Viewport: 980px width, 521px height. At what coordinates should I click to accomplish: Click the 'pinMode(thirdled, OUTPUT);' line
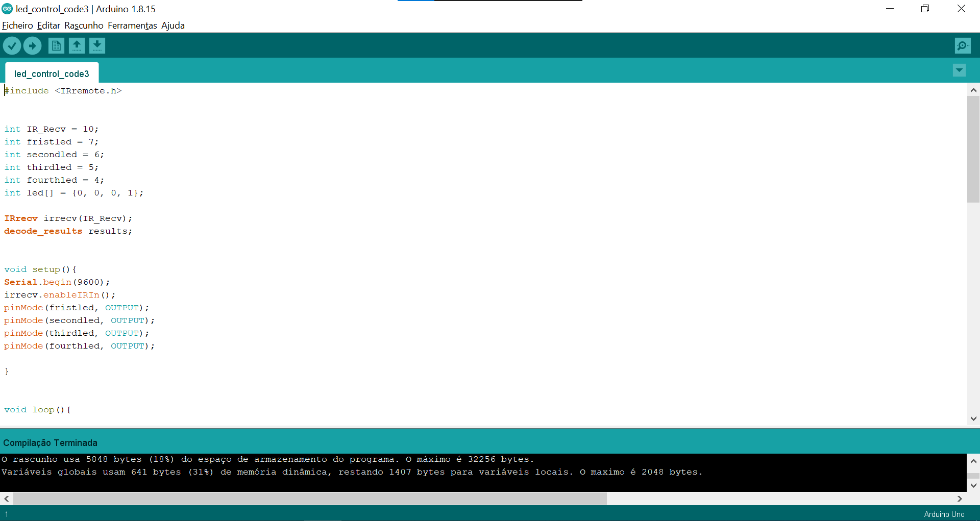[x=77, y=333]
